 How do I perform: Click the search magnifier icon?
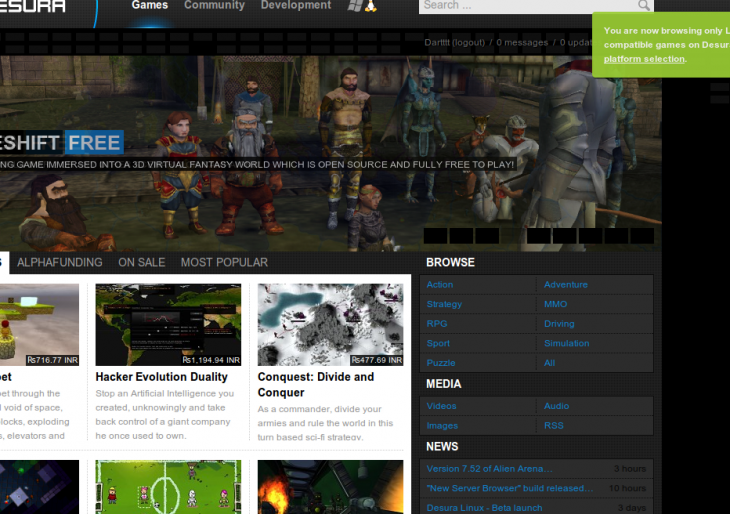coord(644,5)
